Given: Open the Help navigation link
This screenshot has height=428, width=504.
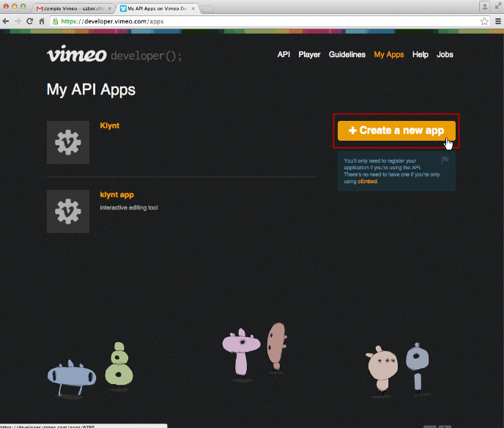Looking at the screenshot, I should click(420, 54).
